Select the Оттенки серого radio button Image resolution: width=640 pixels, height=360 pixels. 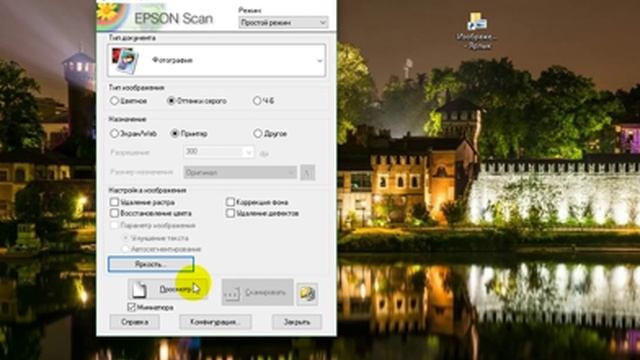(171, 101)
